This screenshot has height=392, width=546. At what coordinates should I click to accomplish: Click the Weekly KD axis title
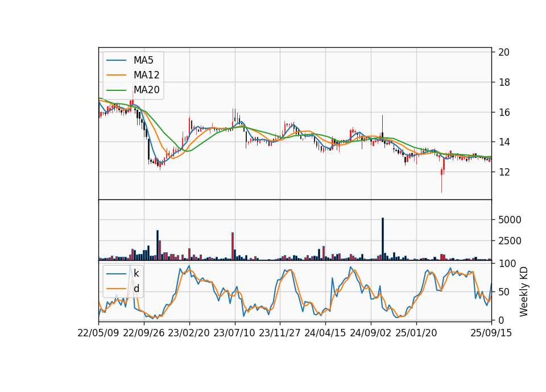click(x=523, y=292)
